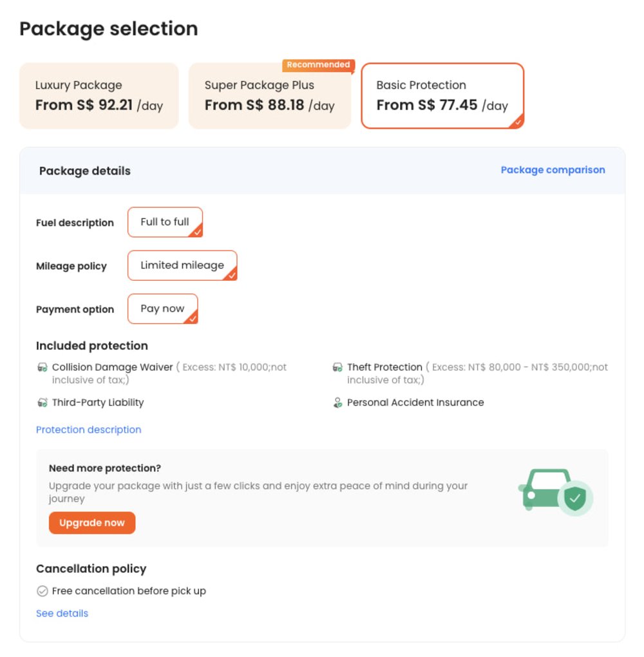Select the Limited mileage policy option
This screenshot has height=657, width=644.
182,265
